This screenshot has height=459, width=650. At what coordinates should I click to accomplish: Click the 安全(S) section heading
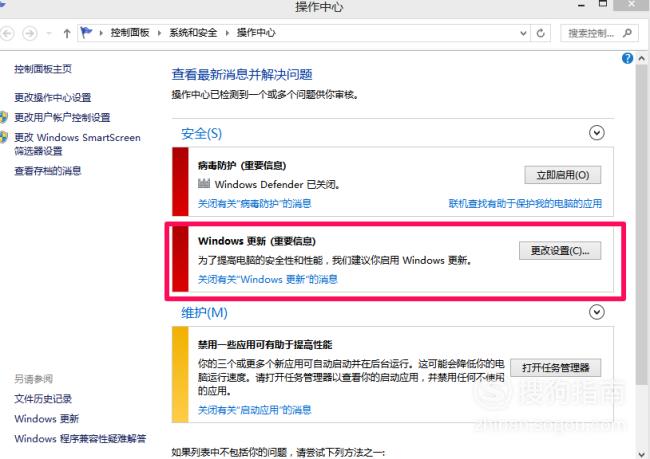tap(201, 134)
